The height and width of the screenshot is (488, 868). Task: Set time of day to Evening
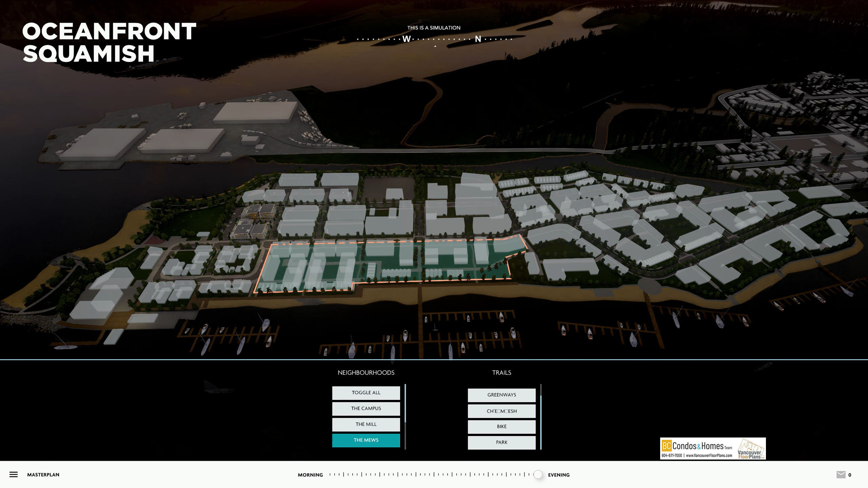point(559,475)
